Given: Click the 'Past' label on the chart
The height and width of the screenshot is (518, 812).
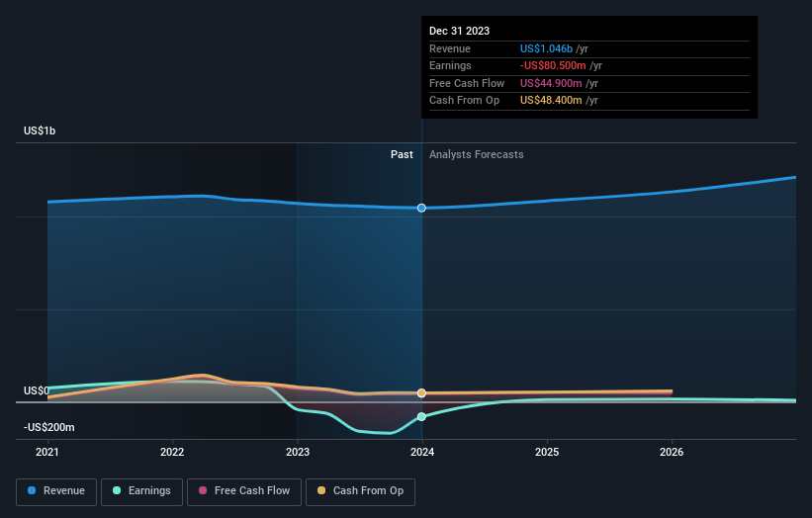Looking at the screenshot, I should 402,155.
